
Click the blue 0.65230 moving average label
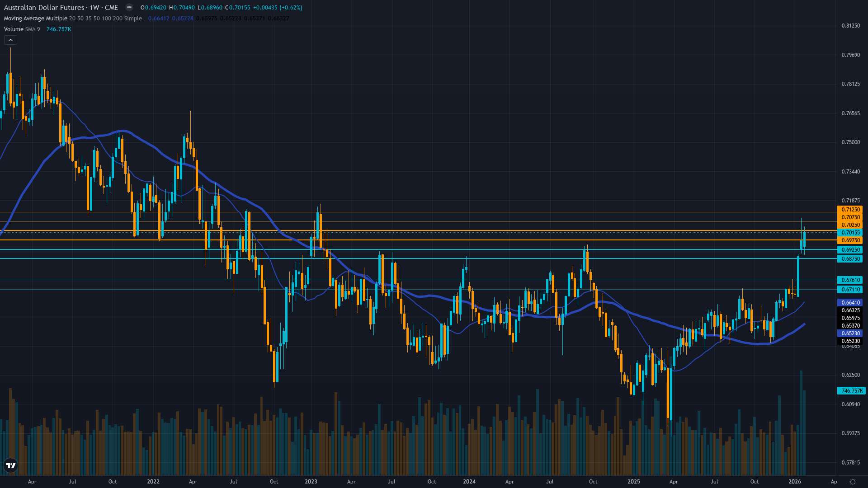tap(850, 333)
